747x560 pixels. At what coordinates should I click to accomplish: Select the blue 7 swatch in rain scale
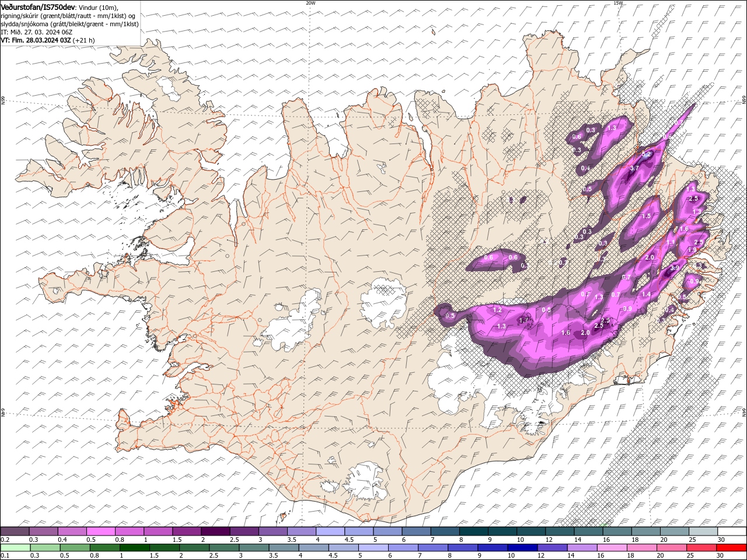432,548
